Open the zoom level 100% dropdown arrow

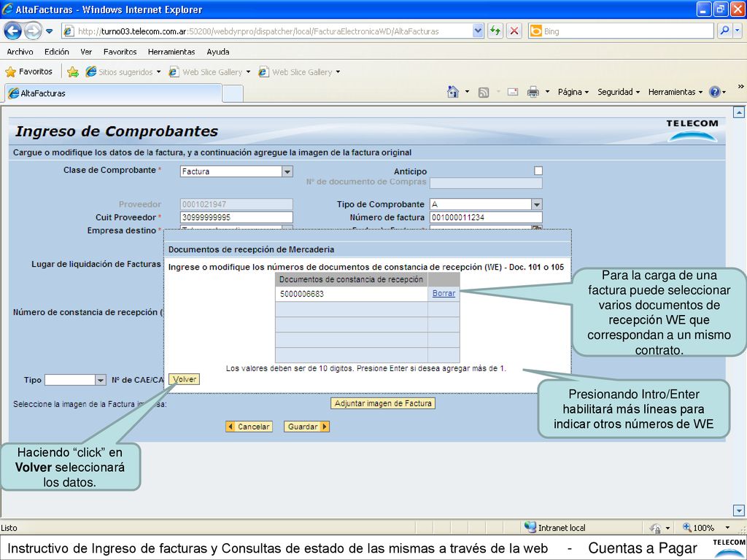pyautogui.click(x=727, y=528)
